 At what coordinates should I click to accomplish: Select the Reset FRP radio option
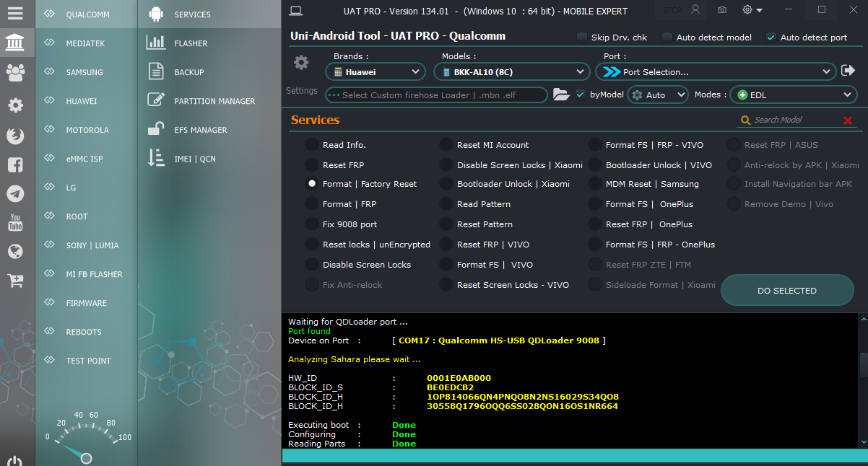312,165
